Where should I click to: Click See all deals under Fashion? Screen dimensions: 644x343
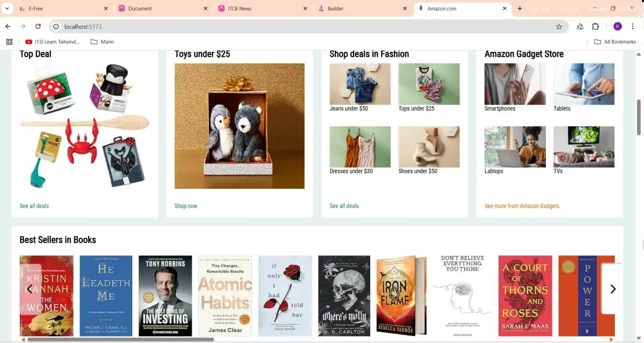click(344, 206)
